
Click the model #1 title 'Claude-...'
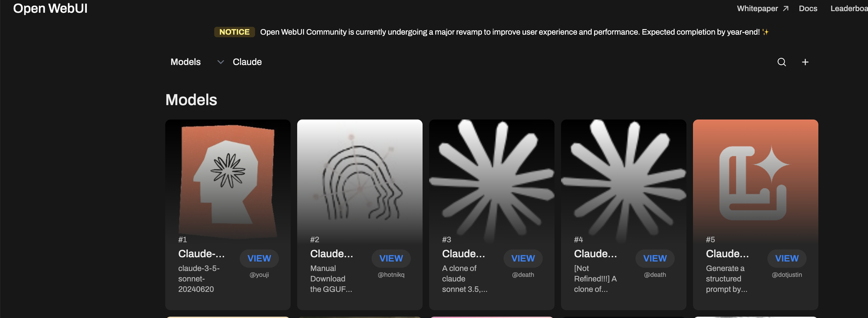coord(201,254)
